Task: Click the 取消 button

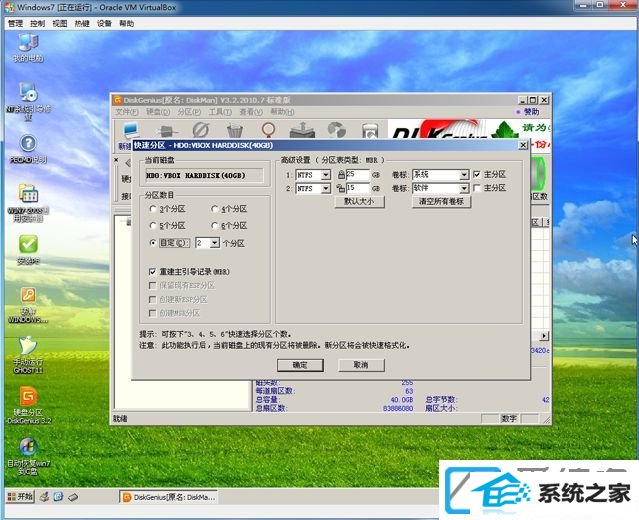Action: (x=361, y=365)
